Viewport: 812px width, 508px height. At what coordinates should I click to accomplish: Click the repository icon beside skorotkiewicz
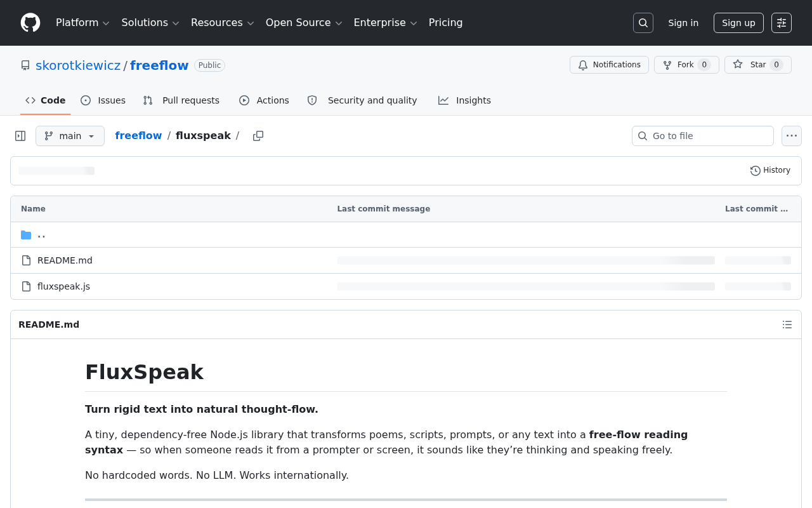click(x=25, y=65)
